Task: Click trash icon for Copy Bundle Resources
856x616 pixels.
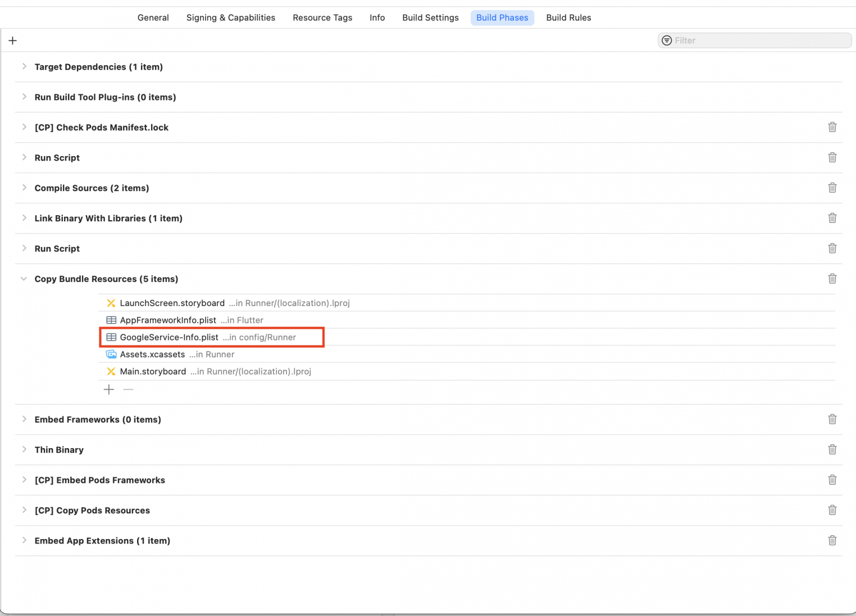Action: coord(832,279)
